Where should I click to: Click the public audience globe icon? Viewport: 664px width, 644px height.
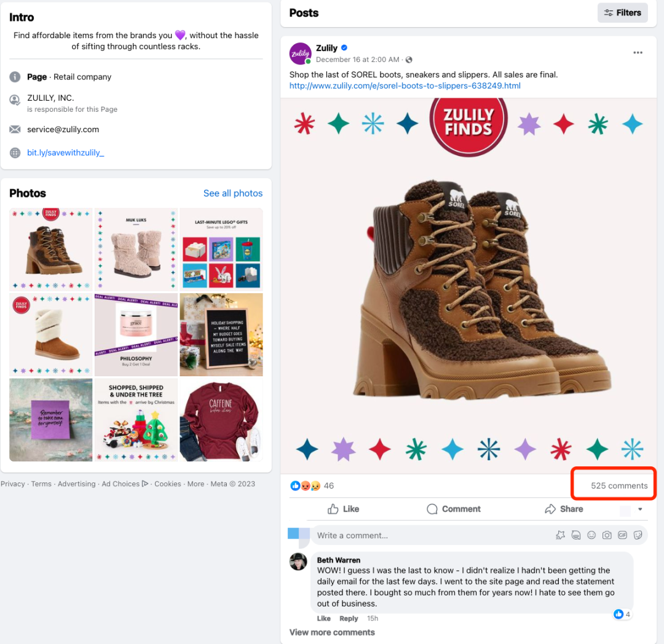(x=409, y=60)
